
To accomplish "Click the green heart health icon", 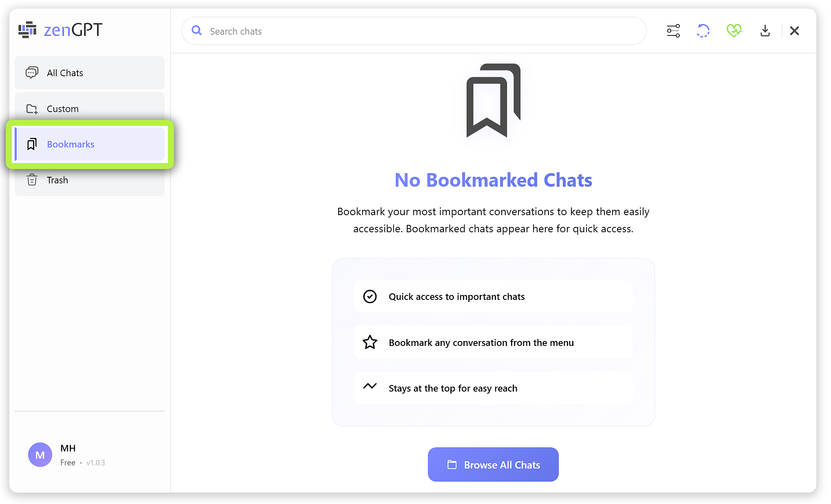I will tap(734, 31).
